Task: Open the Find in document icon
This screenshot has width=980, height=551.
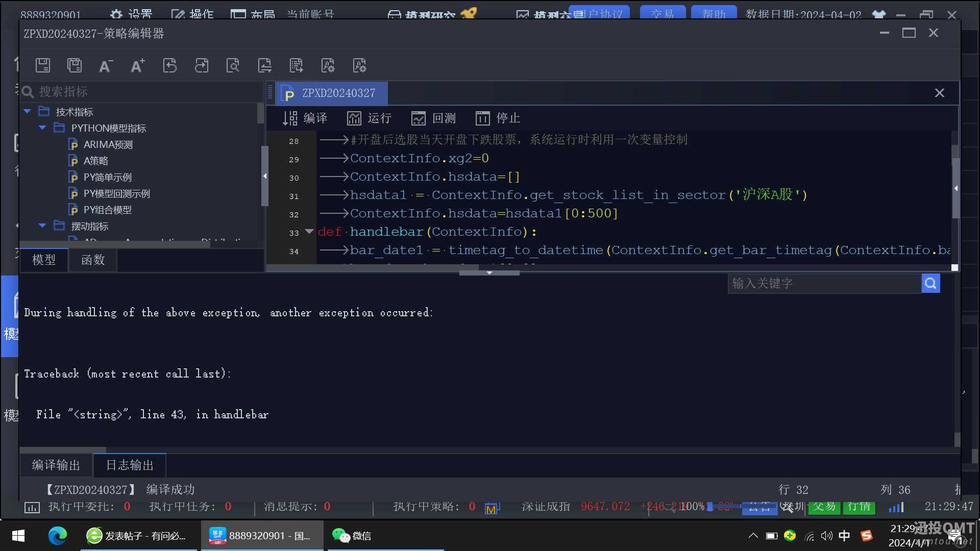Action: click(233, 65)
